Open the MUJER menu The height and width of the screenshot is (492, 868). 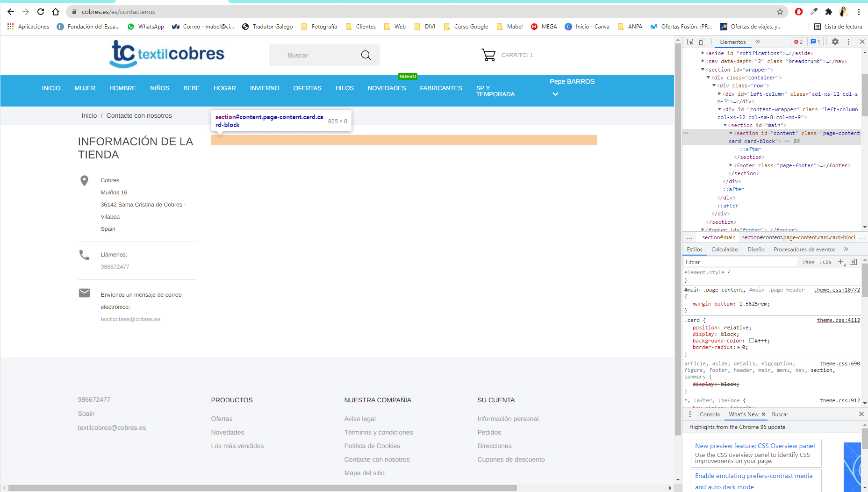85,88
